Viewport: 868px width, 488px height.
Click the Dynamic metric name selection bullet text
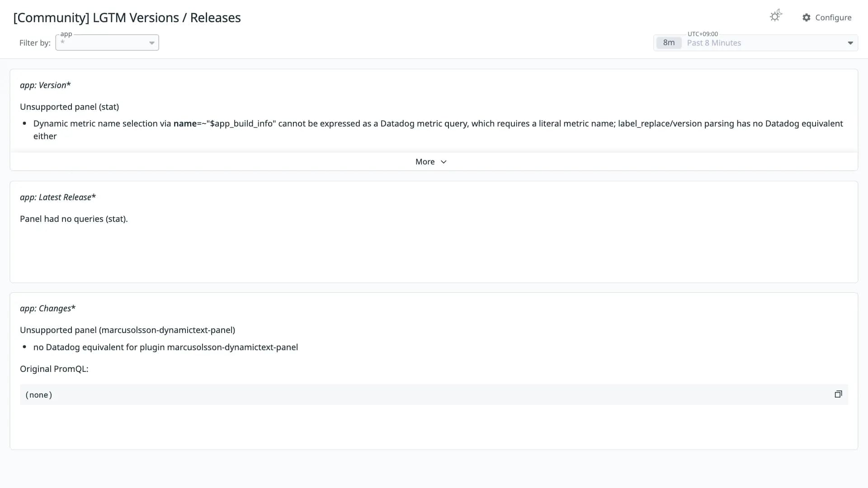click(438, 130)
